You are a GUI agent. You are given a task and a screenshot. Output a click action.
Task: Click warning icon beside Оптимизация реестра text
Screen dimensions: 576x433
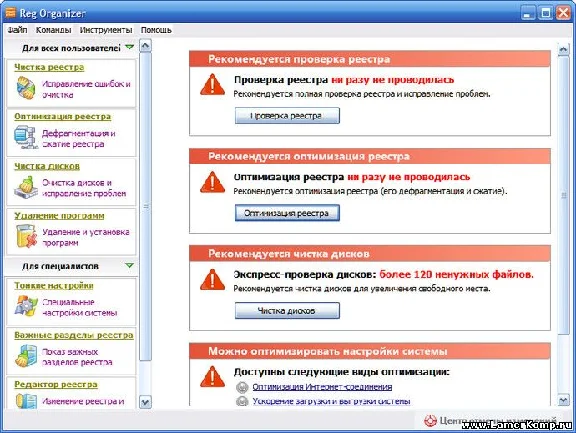[212, 182]
